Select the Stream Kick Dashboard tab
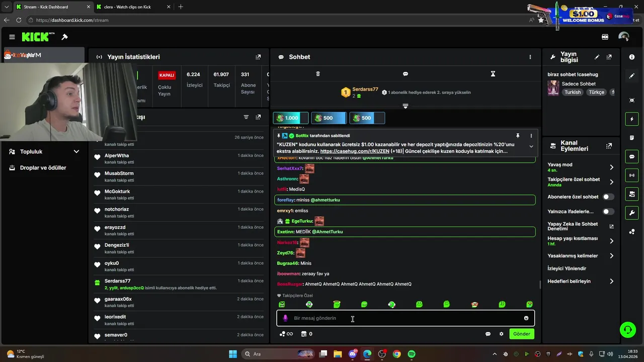Screen dimensions: 644x362 click(x=52, y=7)
